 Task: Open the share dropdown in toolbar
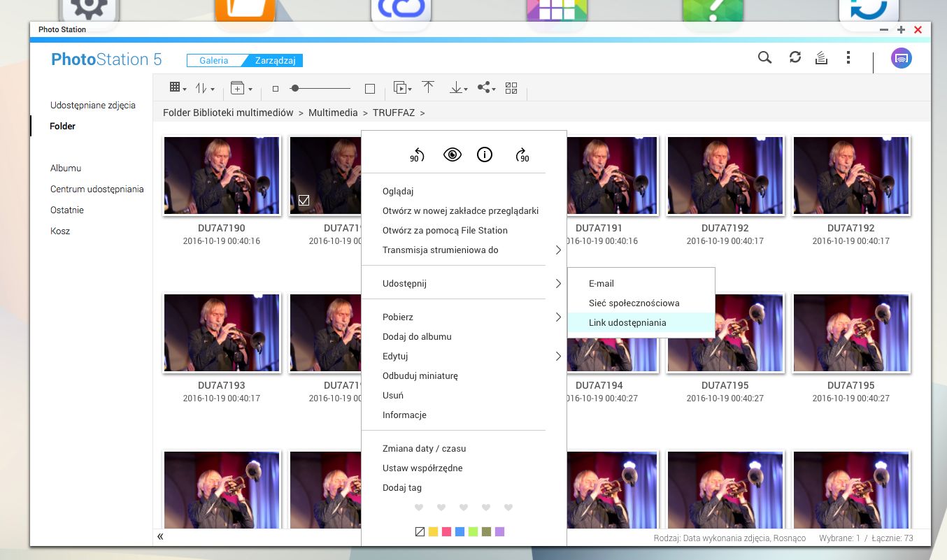tap(486, 88)
